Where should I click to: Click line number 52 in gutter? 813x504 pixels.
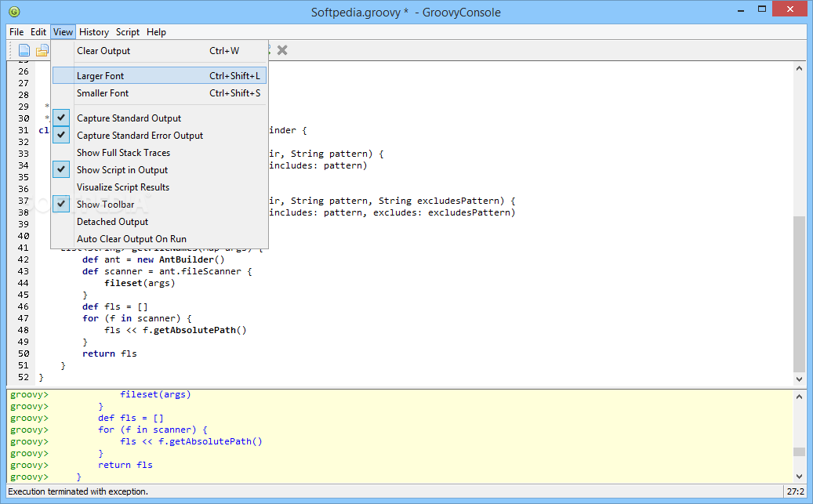[24, 378]
